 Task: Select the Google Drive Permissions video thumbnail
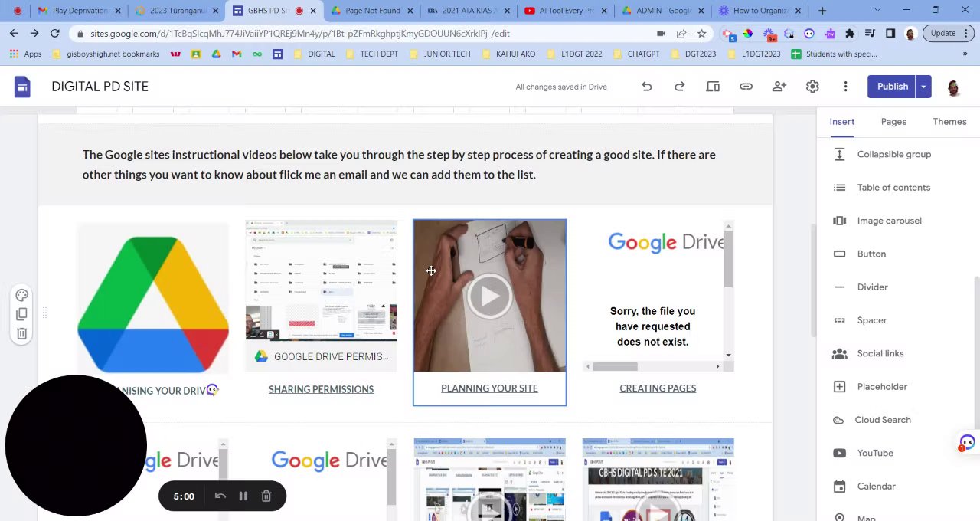click(x=322, y=297)
